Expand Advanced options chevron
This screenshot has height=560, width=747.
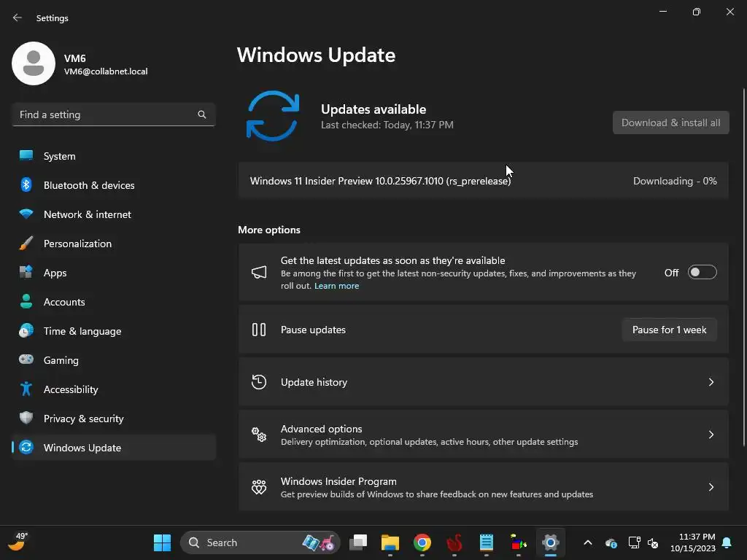[x=711, y=435]
